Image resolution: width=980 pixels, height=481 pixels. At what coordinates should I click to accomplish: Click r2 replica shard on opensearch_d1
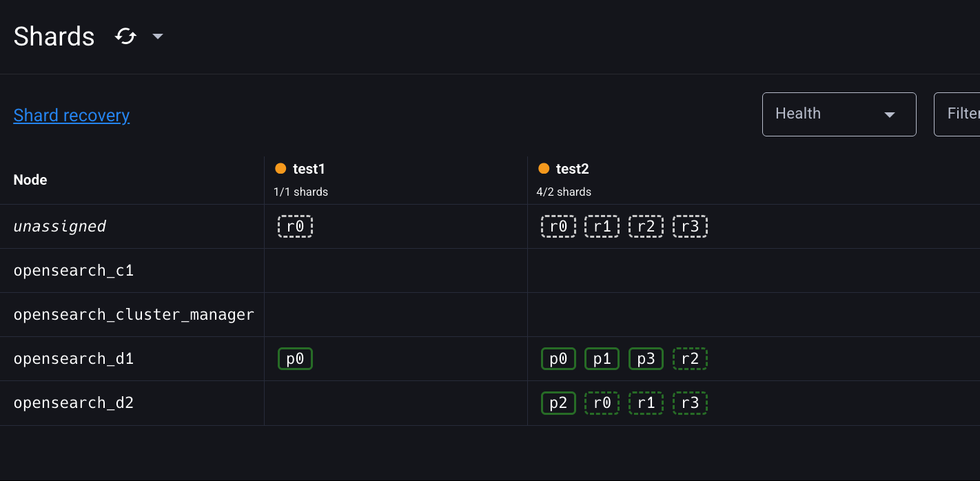point(690,359)
